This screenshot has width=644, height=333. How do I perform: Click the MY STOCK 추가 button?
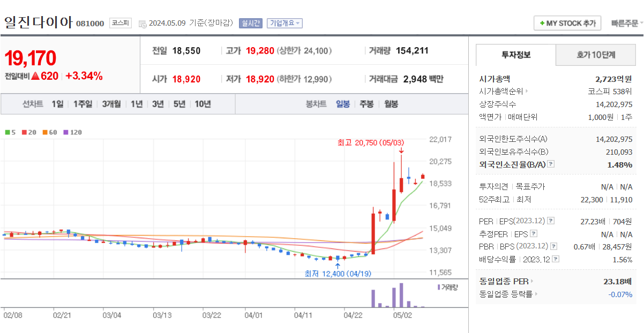pos(567,24)
